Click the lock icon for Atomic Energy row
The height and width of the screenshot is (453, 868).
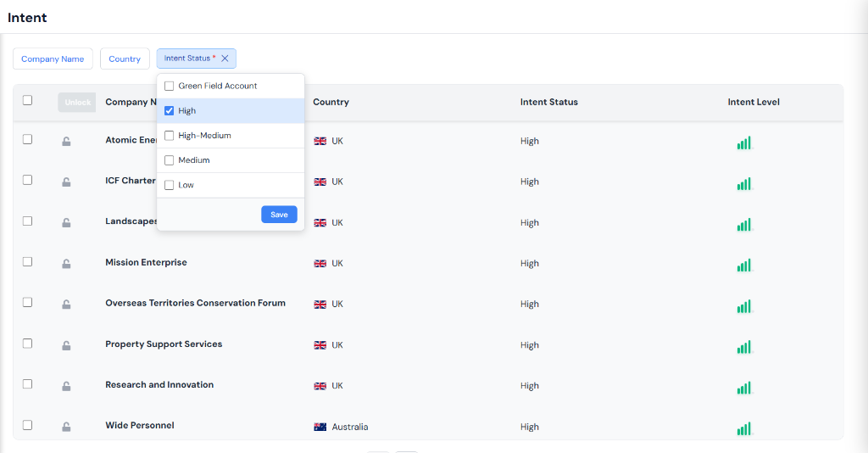pos(66,142)
